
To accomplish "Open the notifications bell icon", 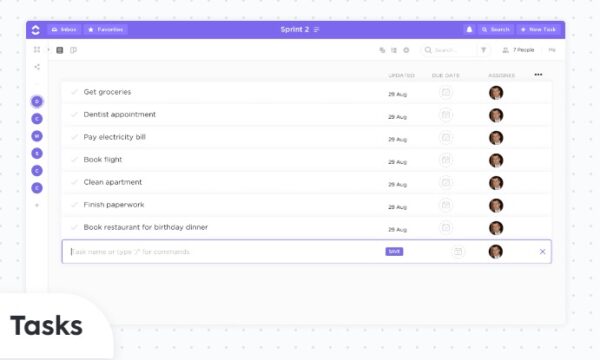I will point(469,29).
